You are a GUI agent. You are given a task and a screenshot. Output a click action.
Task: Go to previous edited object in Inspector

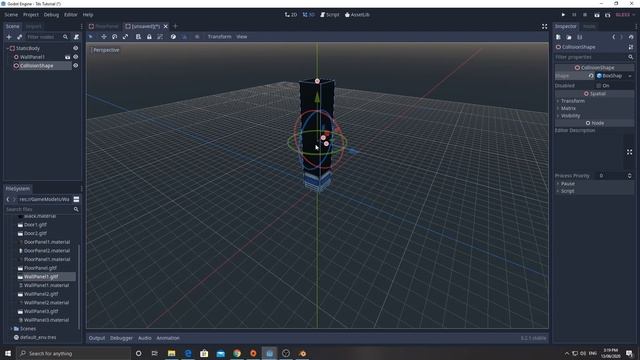[613, 37]
